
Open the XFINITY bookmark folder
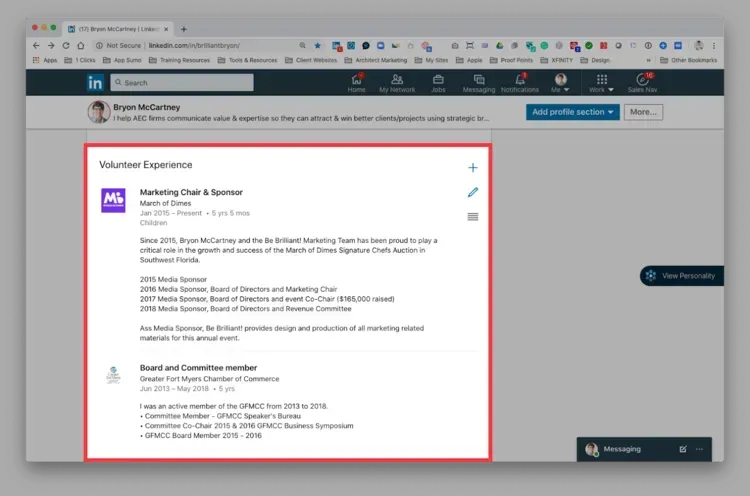click(557, 60)
